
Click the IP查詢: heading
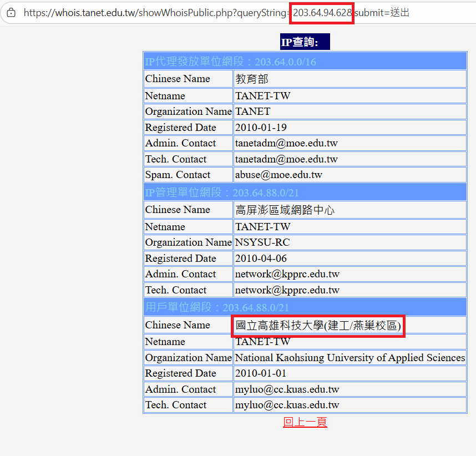pos(305,42)
